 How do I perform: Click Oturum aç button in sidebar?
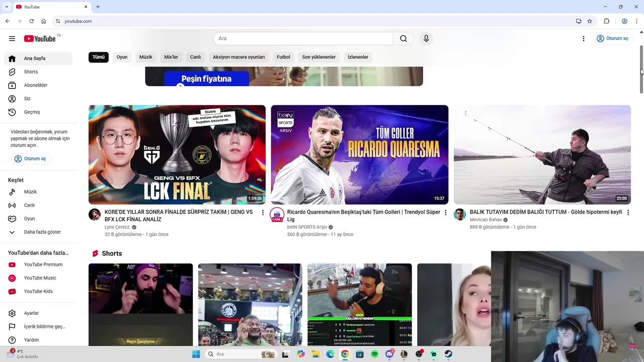pyautogui.click(x=31, y=159)
